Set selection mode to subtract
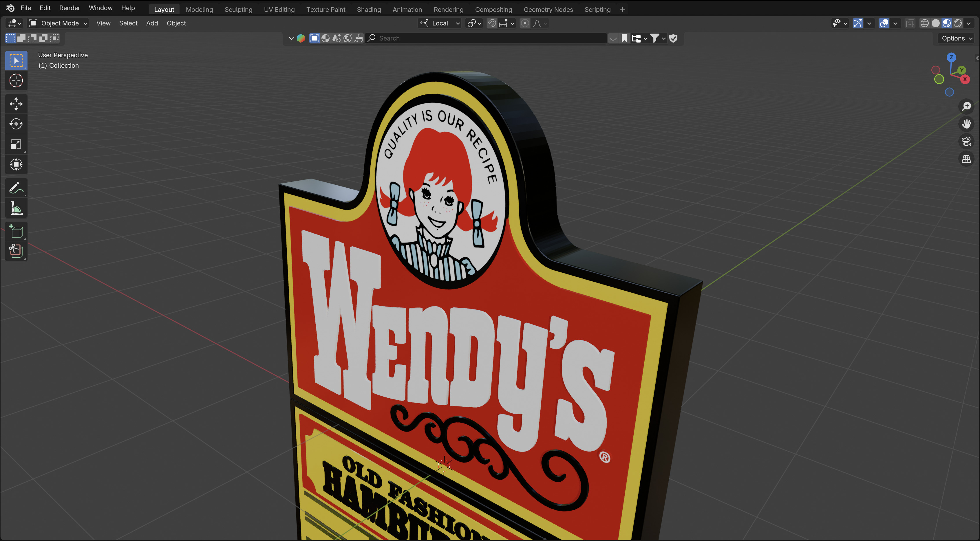The width and height of the screenshot is (980, 541). tap(32, 38)
